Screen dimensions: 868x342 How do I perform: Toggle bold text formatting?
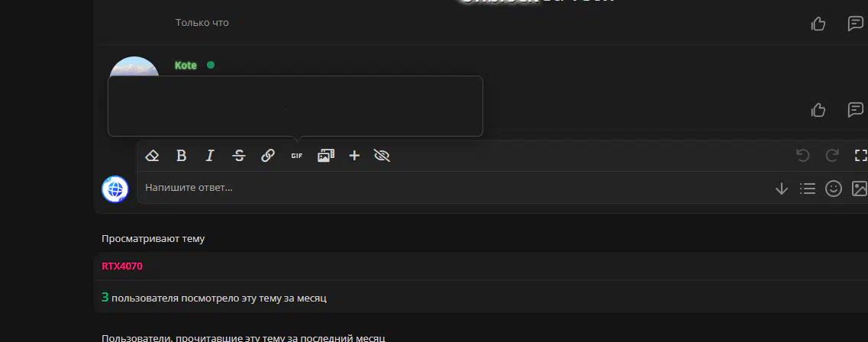pos(181,156)
